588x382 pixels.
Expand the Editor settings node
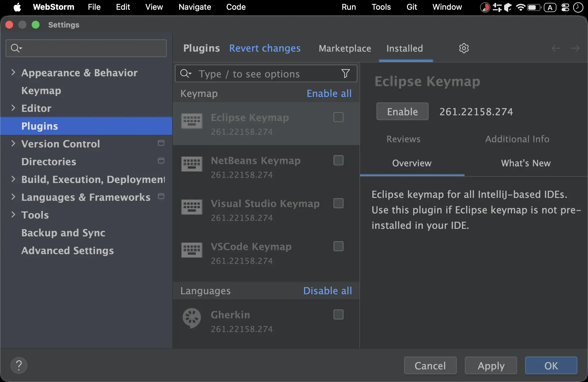tap(13, 108)
